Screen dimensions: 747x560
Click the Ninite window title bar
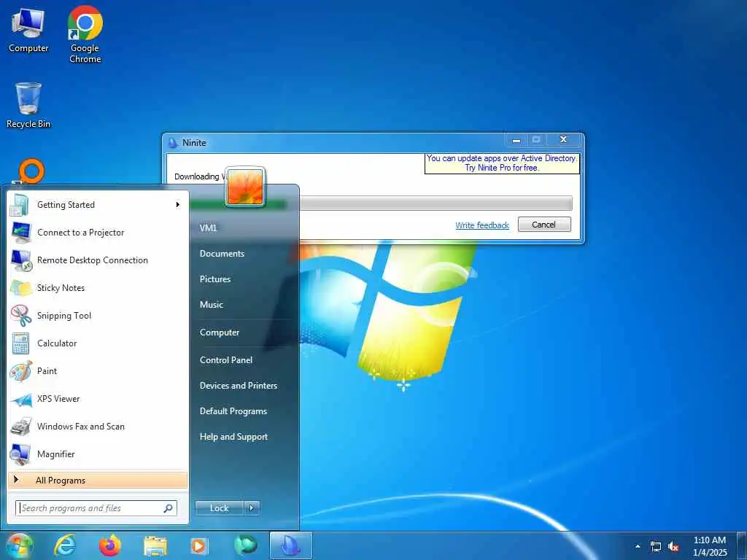point(333,142)
